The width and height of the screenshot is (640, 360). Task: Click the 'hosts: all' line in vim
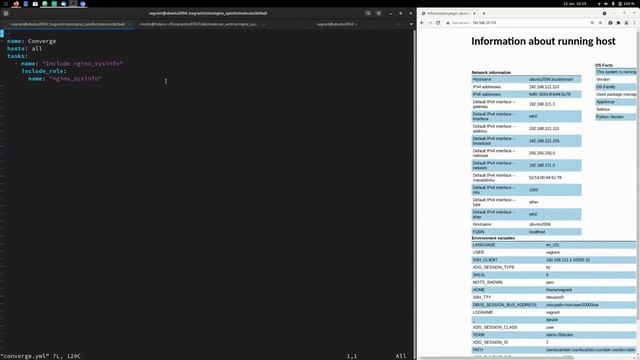[24, 49]
